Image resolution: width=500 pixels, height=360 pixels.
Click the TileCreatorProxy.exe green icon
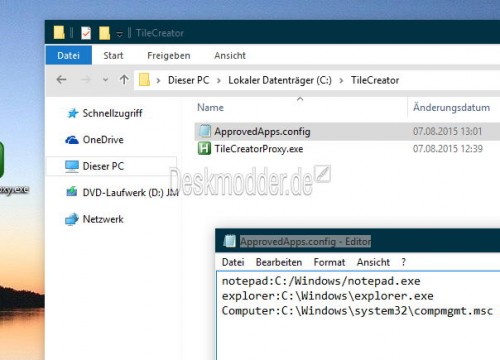pyautogui.click(x=204, y=148)
